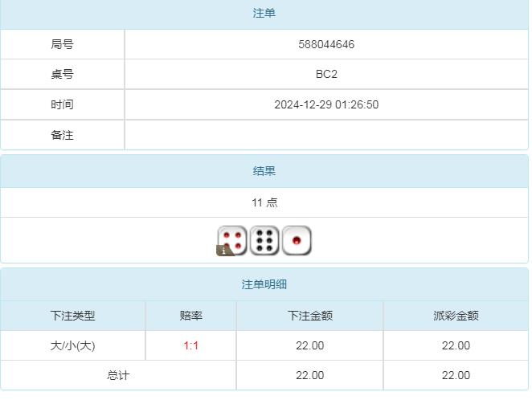Click the 下注金额 column header

[309, 316]
